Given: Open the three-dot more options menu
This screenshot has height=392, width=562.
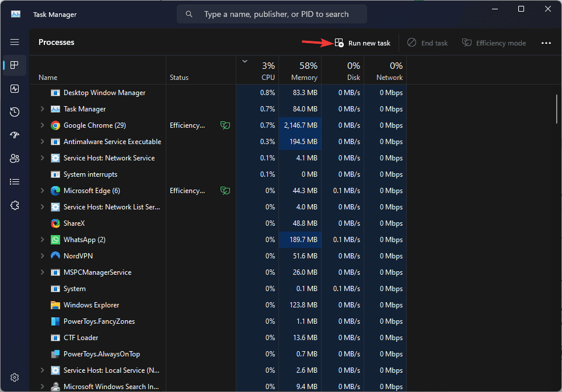Looking at the screenshot, I should point(546,43).
